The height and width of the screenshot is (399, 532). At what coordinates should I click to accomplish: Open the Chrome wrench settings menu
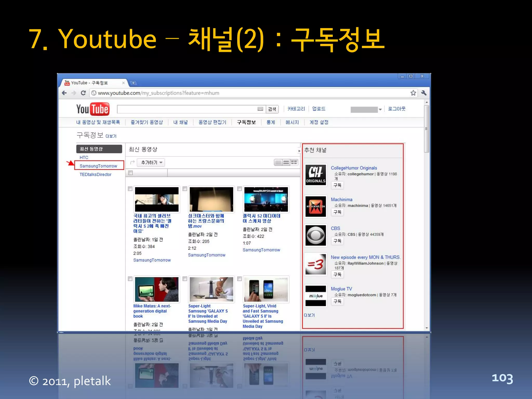pos(424,93)
